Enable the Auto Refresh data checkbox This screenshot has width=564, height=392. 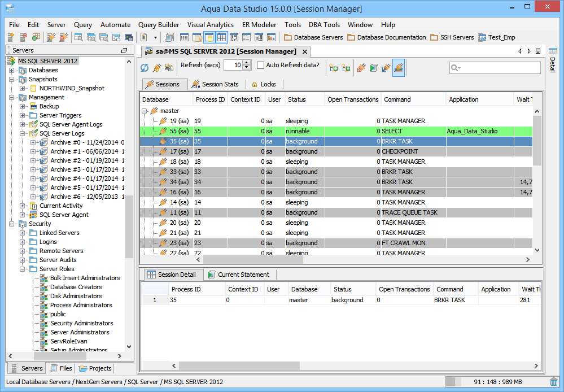tap(260, 66)
